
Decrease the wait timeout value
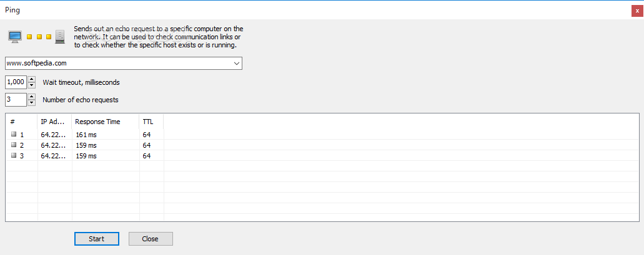32,85
